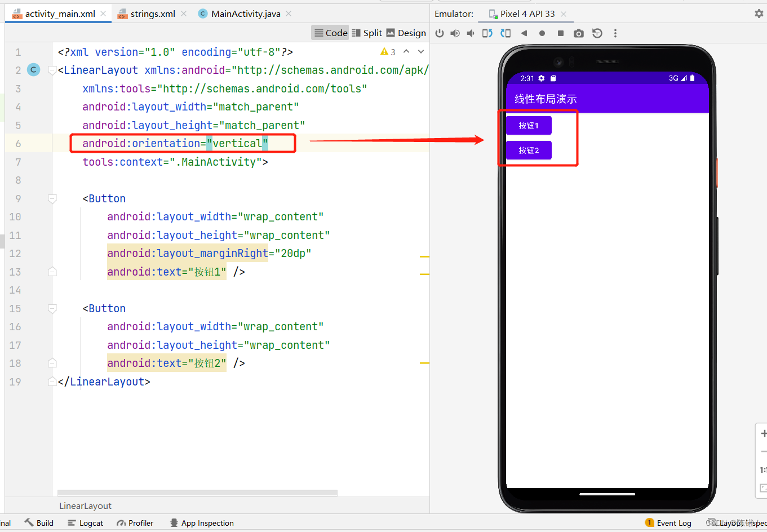Viewport: 767px width, 532px height.
Task: Open the emulator snapshots icon
Action: [597, 33]
